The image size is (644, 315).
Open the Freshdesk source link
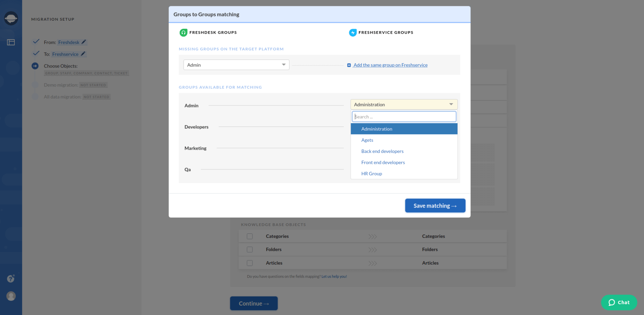tap(69, 42)
